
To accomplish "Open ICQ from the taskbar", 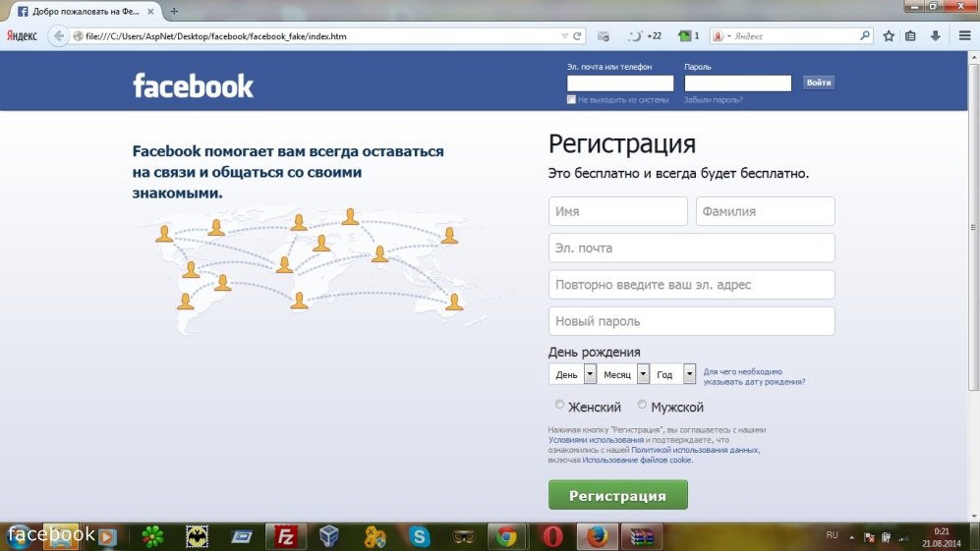I will point(152,536).
